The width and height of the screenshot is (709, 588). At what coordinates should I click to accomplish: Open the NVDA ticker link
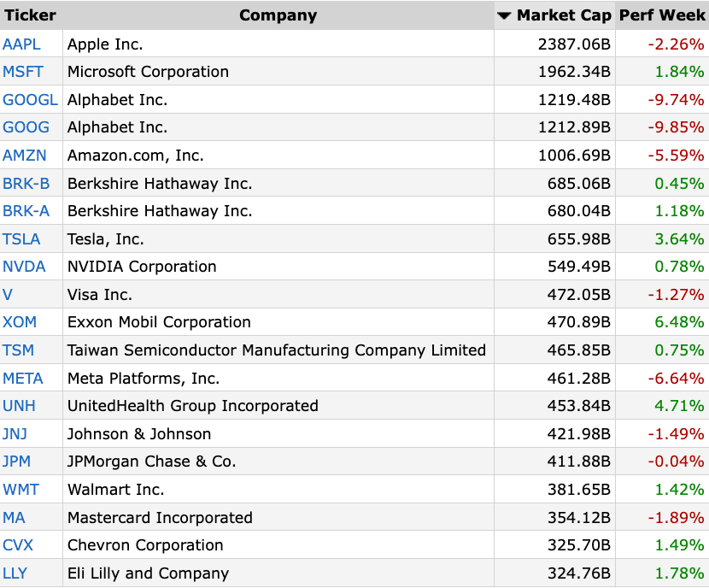pyautogui.click(x=24, y=267)
